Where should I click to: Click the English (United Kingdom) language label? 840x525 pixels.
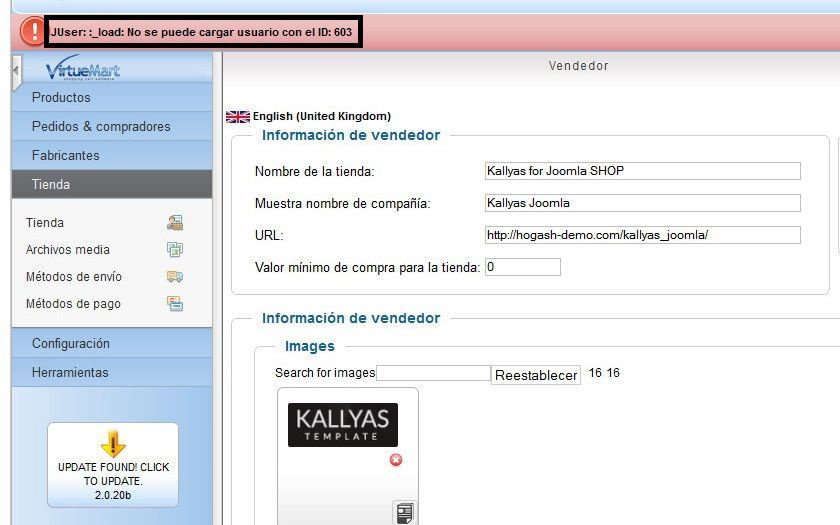coord(322,116)
